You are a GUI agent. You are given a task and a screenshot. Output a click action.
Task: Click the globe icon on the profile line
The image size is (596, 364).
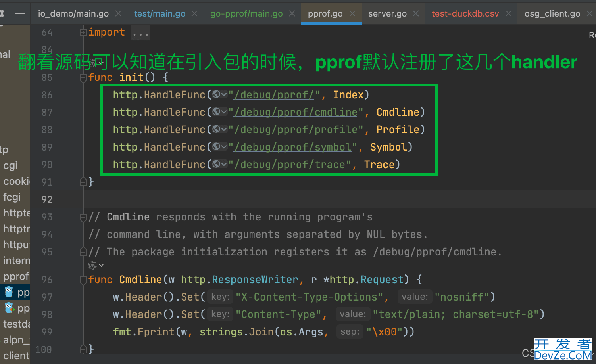click(219, 129)
